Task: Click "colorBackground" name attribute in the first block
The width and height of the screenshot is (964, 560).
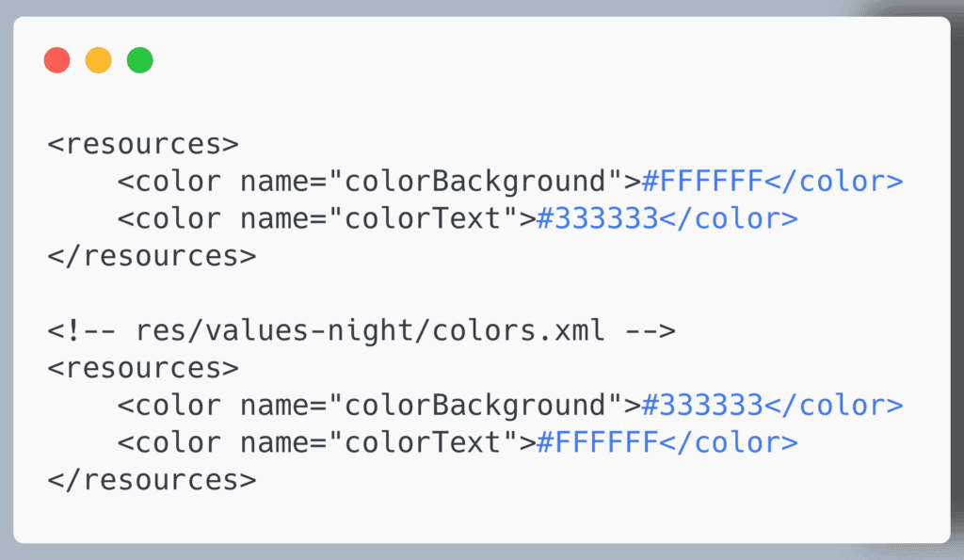Action: [475, 182]
